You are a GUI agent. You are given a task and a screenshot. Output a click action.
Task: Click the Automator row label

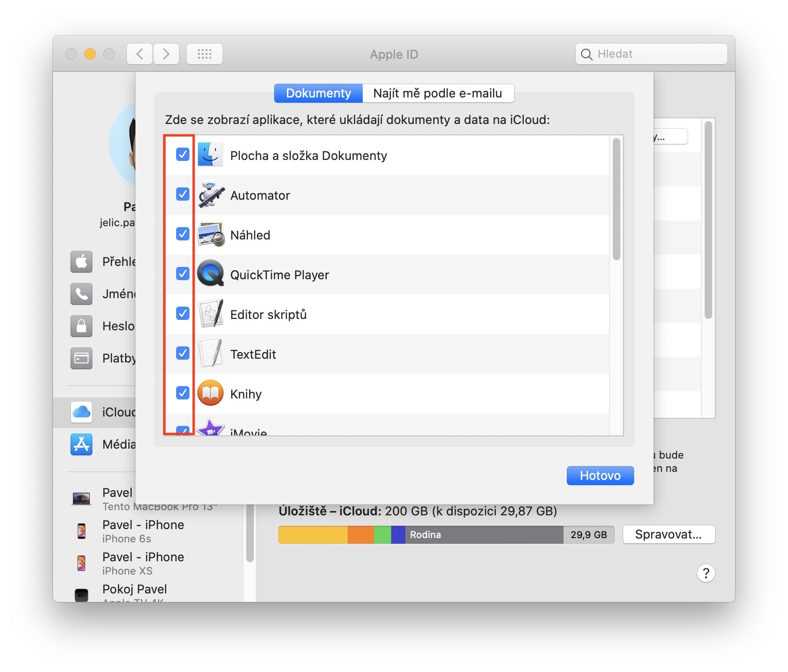click(x=260, y=195)
